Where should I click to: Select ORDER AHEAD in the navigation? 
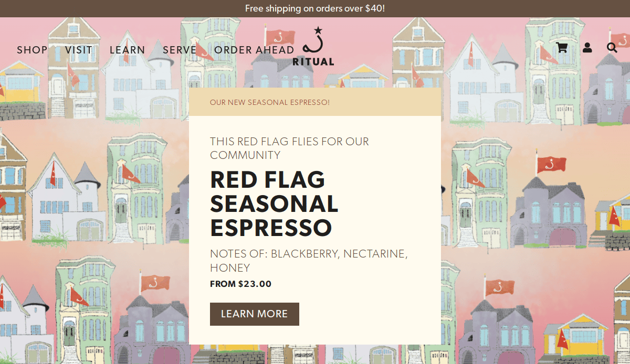pyautogui.click(x=254, y=50)
